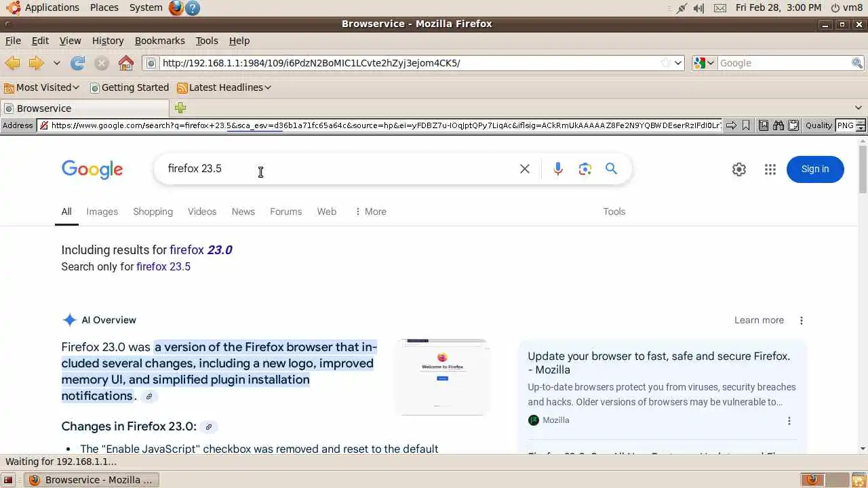868x488 pixels.
Task: Switch to the Videos results tab
Action: [x=202, y=211]
